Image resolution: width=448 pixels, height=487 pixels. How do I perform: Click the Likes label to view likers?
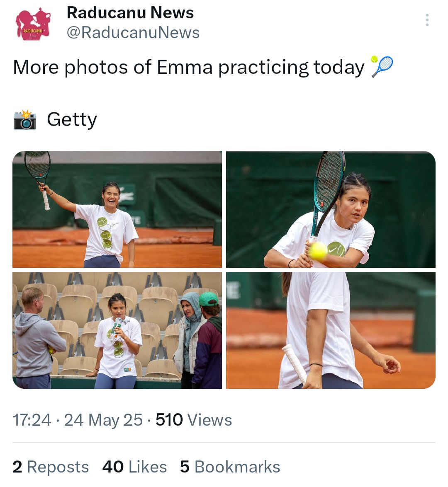pos(146,466)
